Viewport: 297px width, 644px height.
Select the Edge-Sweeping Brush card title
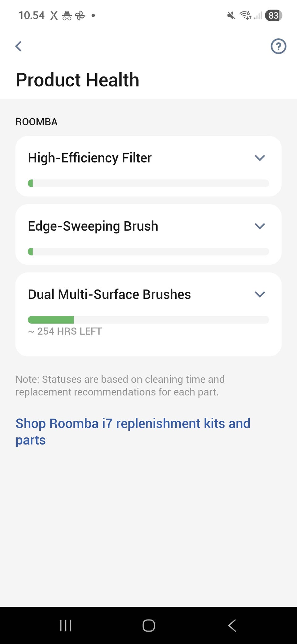93,226
